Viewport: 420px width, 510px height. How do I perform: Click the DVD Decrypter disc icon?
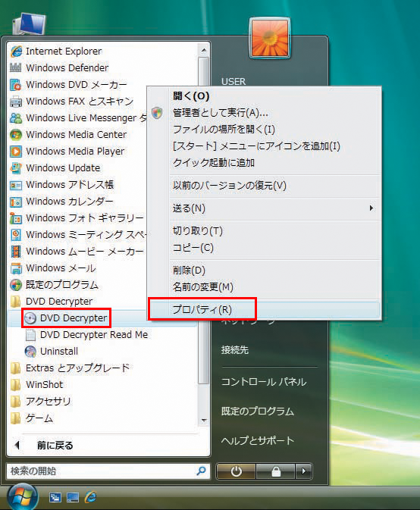[x=30, y=318]
